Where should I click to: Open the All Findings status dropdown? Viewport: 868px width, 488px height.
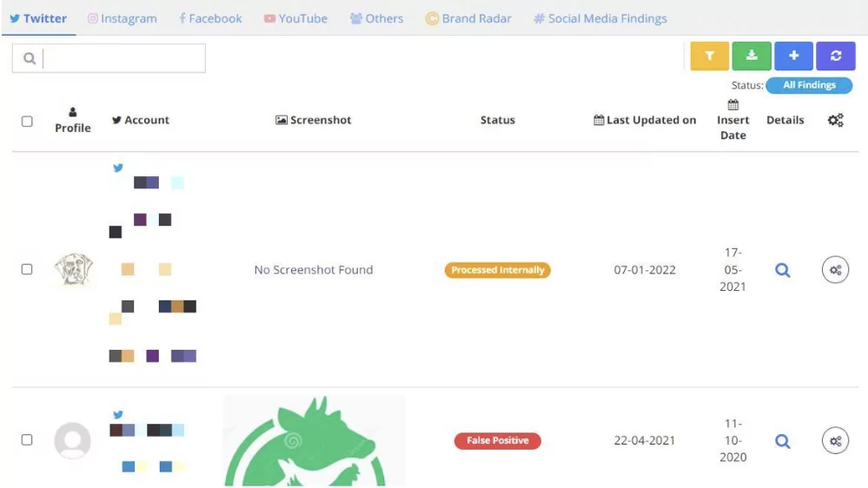pyautogui.click(x=809, y=85)
